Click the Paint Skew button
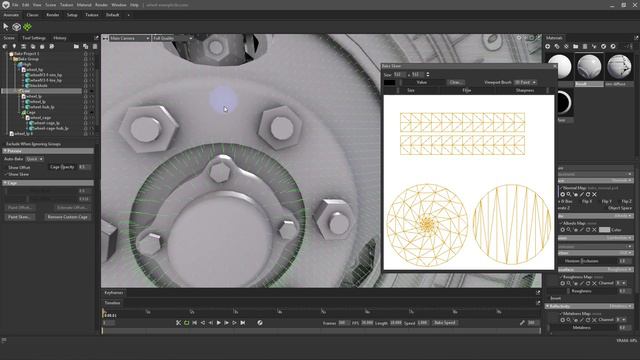The width and height of the screenshot is (640, 360). [19, 217]
